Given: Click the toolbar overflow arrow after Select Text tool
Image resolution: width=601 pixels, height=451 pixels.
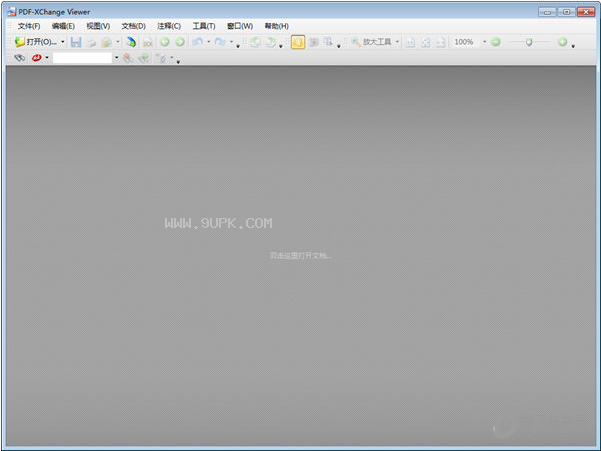Looking at the screenshot, I should click(338, 46).
